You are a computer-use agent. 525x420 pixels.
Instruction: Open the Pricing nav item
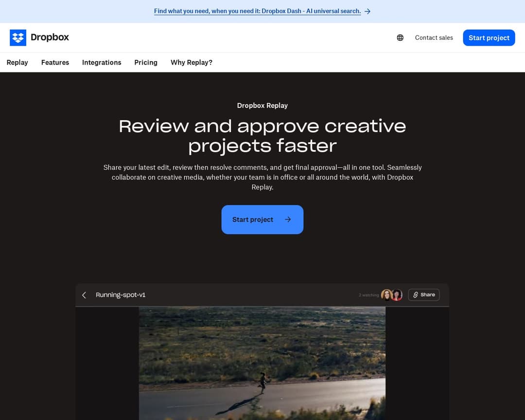[x=146, y=63]
